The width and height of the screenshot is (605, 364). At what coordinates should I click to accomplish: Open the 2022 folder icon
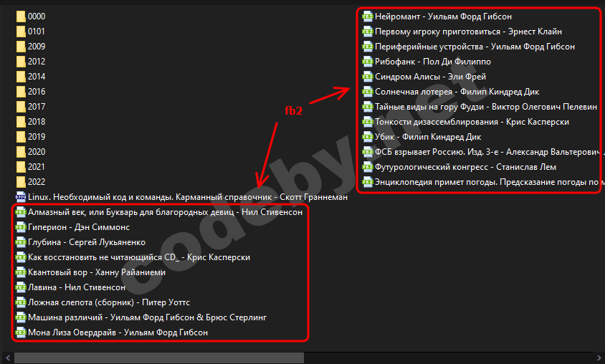[x=21, y=182]
